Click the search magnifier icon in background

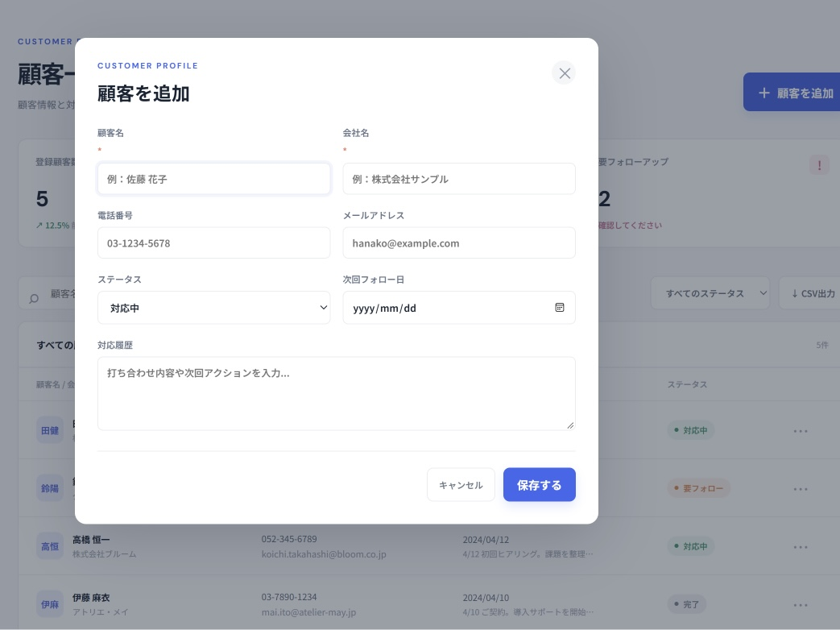[34, 298]
